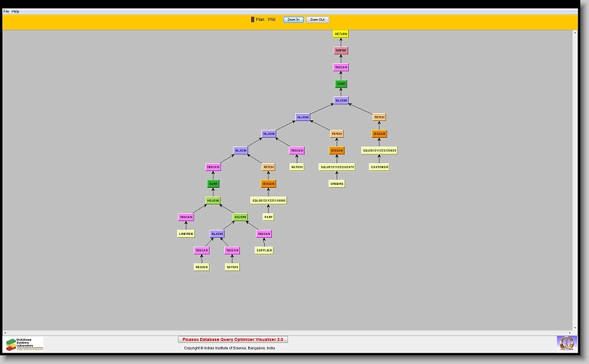Image resolution: width=589 pixels, height=364 pixels.
Task: Click the orange plan color swatch beside Plan label
Action: pyautogui.click(x=252, y=20)
